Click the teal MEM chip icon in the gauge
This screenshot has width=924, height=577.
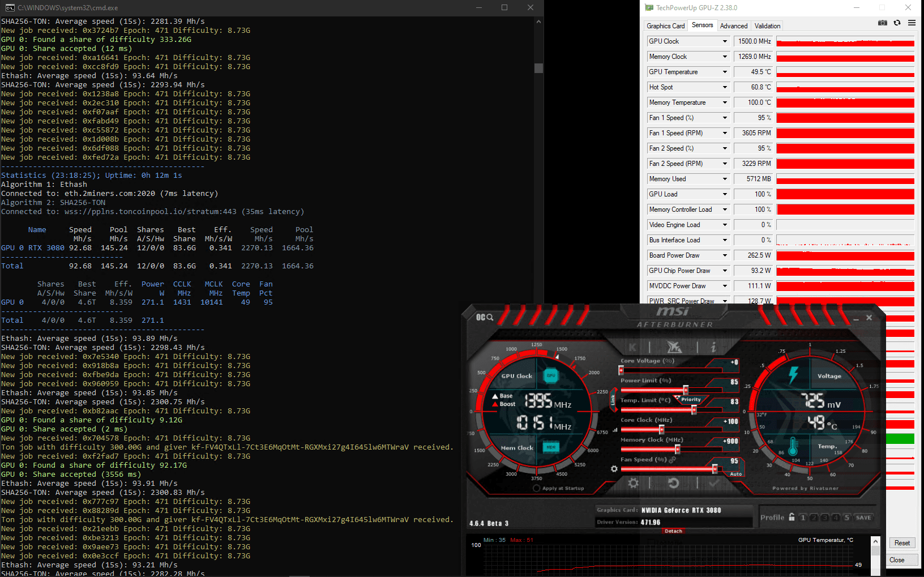tap(551, 447)
